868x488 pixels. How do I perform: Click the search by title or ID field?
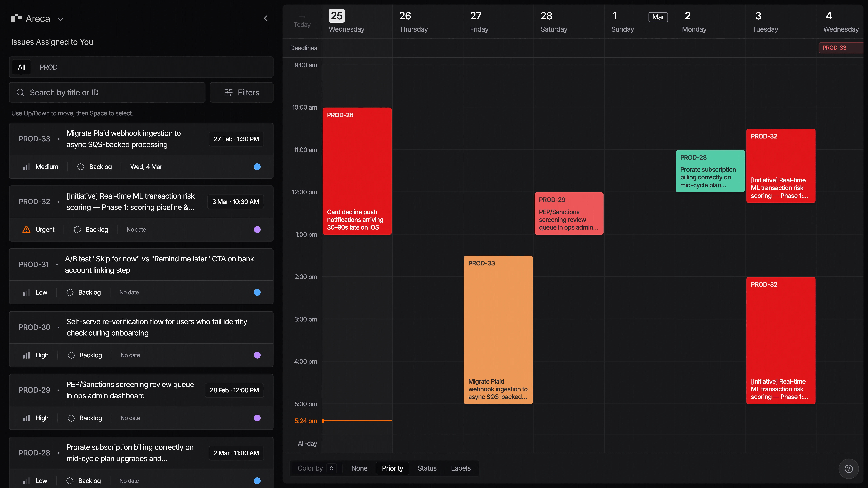pos(107,92)
